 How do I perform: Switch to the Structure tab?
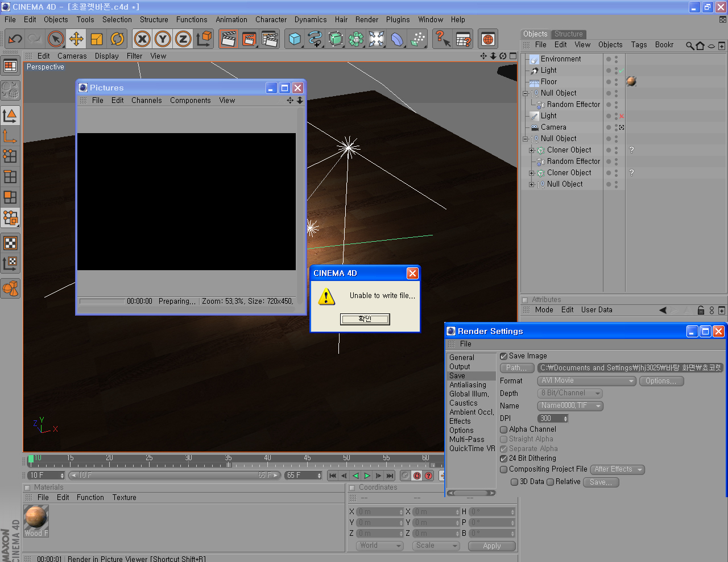click(x=569, y=34)
